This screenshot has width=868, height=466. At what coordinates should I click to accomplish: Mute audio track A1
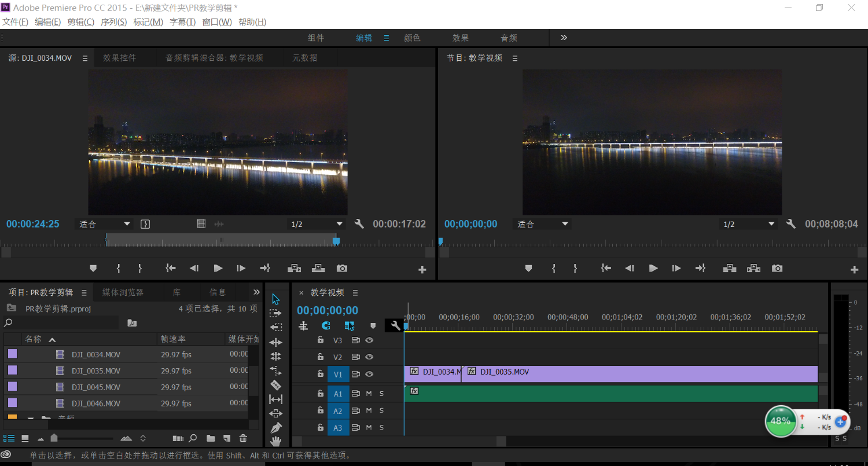(369, 394)
